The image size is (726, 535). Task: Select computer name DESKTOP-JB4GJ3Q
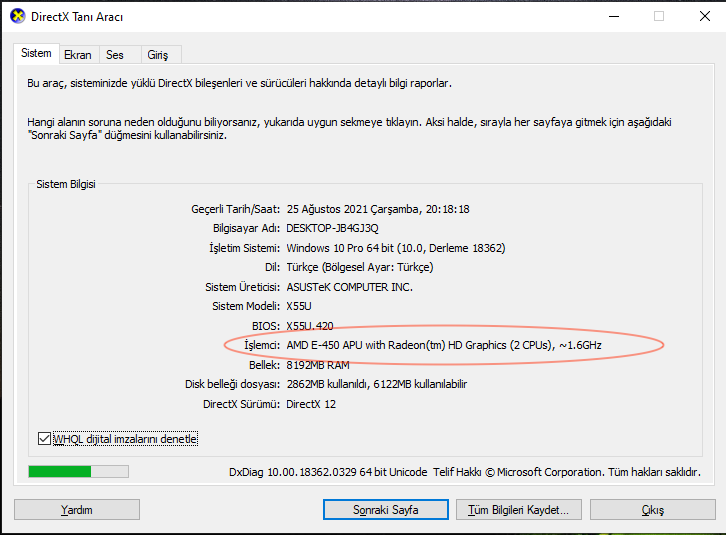[332, 228]
